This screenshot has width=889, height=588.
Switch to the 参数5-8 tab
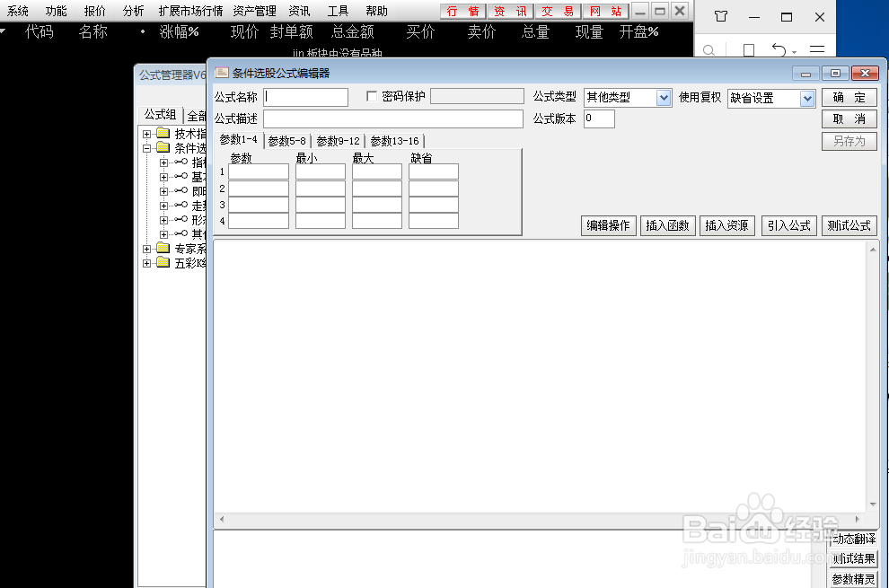coord(286,141)
